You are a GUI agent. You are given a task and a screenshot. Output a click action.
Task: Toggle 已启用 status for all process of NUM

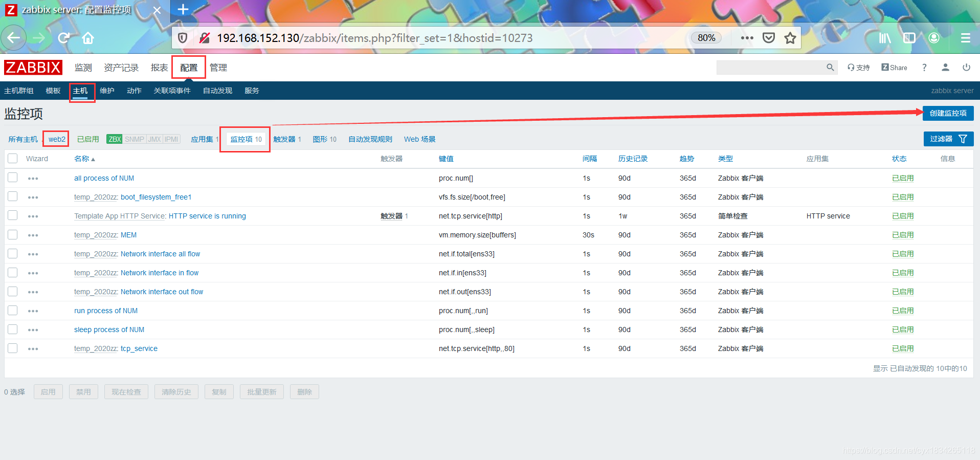pyautogui.click(x=903, y=178)
